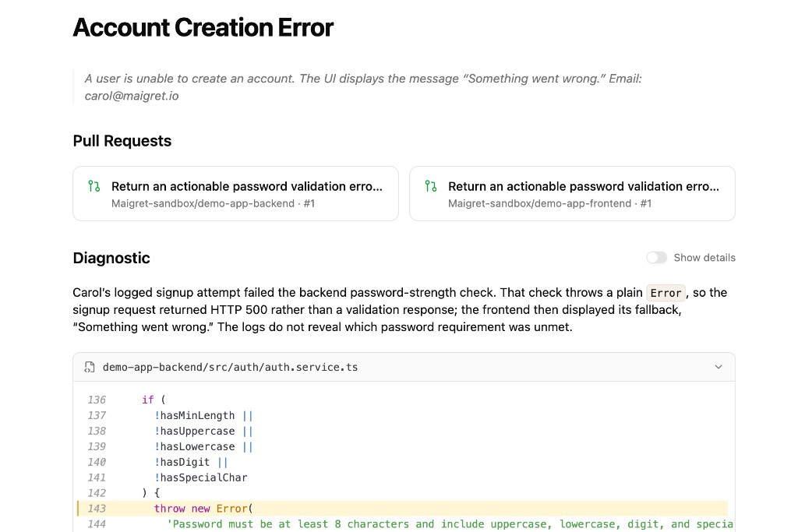
Task: Click the code file icon beside auth.service.ts
Action: [90, 367]
